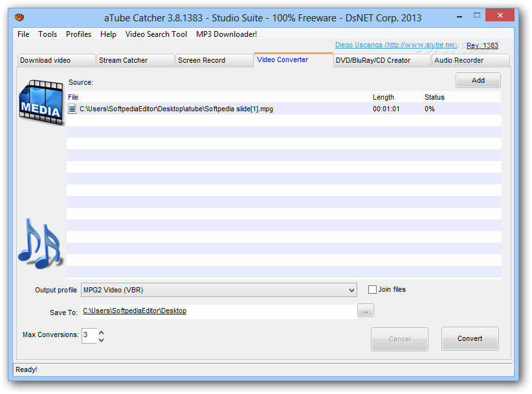Click the blue music notes icon
Viewport: 532px width, 394px height.
pyautogui.click(x=40, y=243)
